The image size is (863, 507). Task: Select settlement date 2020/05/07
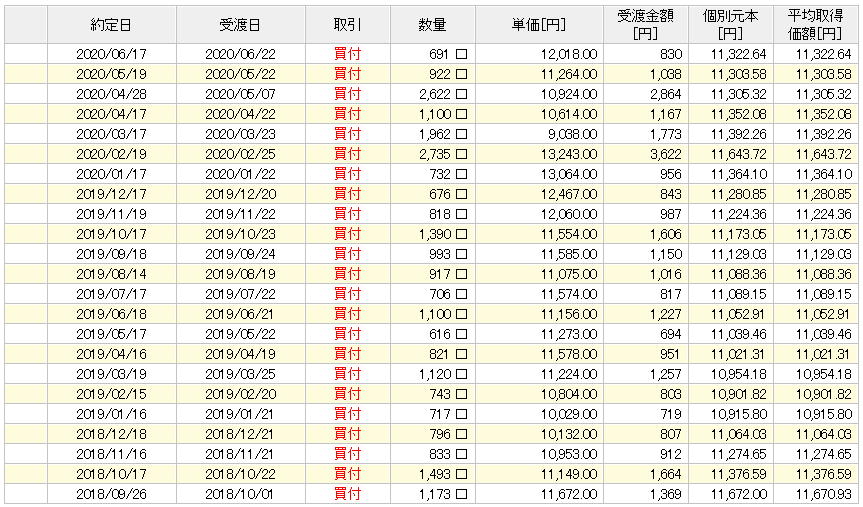pyautogui.click(x=241, y=94)
